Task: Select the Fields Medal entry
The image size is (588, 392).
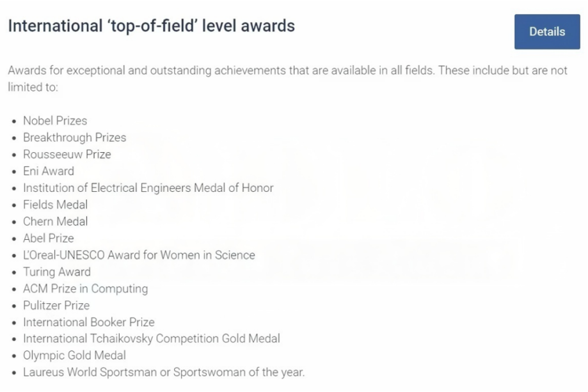Action: pos(56,205)
